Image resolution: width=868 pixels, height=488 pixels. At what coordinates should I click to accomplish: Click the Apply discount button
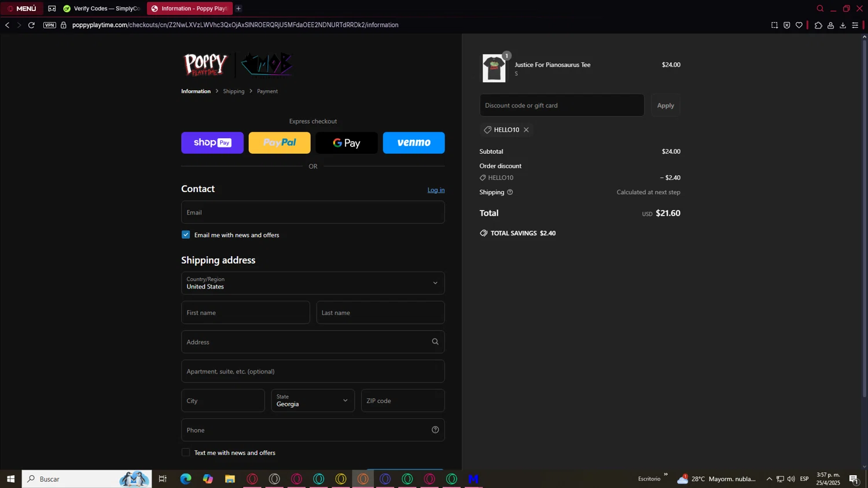665,105
